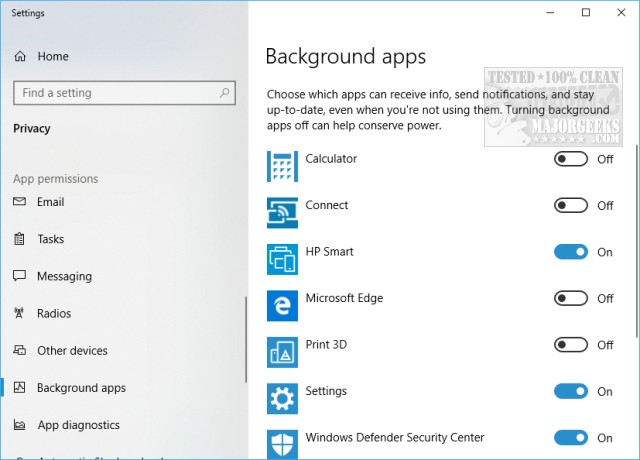Turn off HP Smart background toggle
This screenshot has width=640, height=460.
point(571,252)
